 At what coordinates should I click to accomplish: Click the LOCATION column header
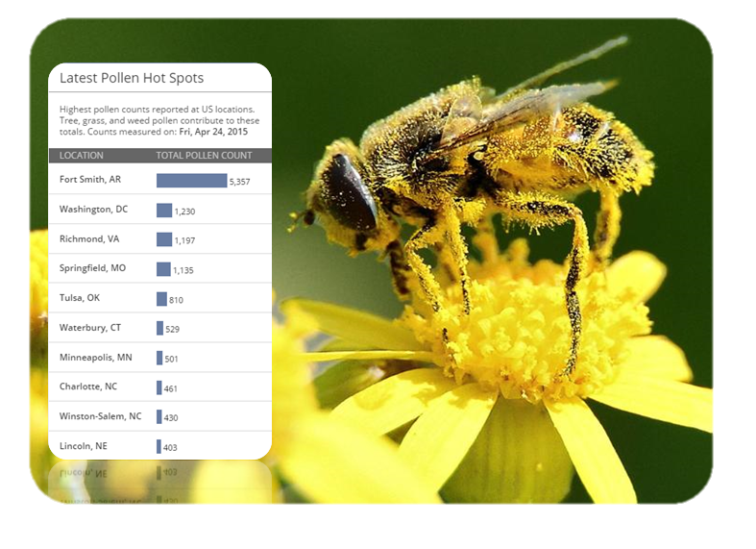81,156
